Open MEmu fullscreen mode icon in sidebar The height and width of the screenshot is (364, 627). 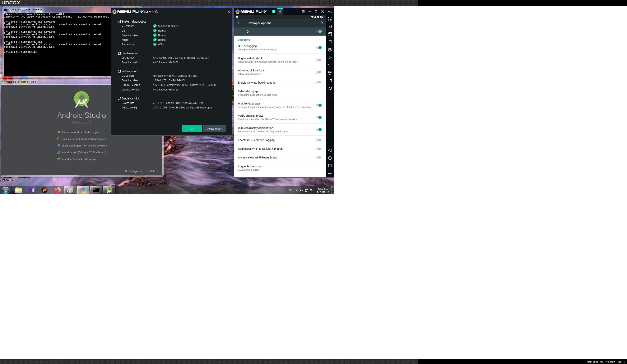click(330, 19)
